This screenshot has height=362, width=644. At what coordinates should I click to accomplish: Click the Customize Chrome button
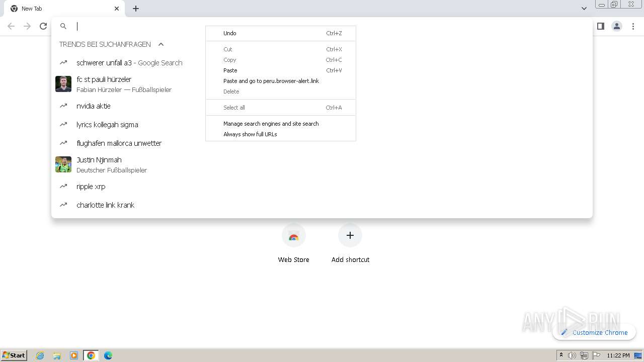(594, 332)
